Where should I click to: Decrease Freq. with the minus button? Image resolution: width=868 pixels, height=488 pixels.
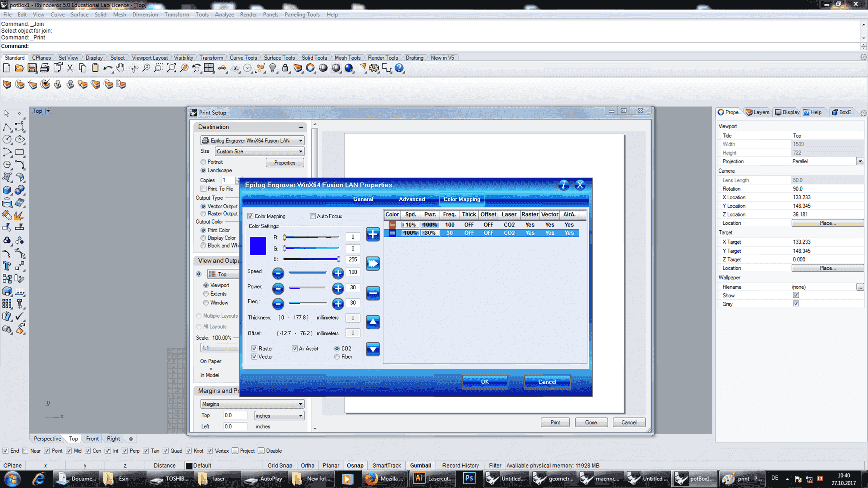pyautogui.click(x=278, y=304)
